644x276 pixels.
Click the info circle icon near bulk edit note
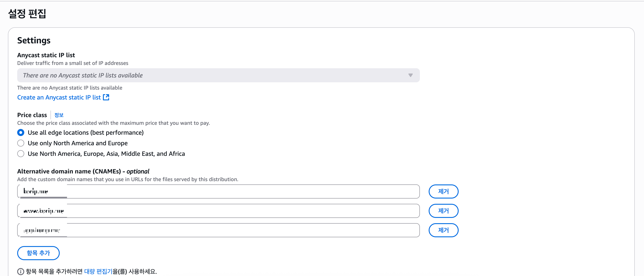click(20, 271)
